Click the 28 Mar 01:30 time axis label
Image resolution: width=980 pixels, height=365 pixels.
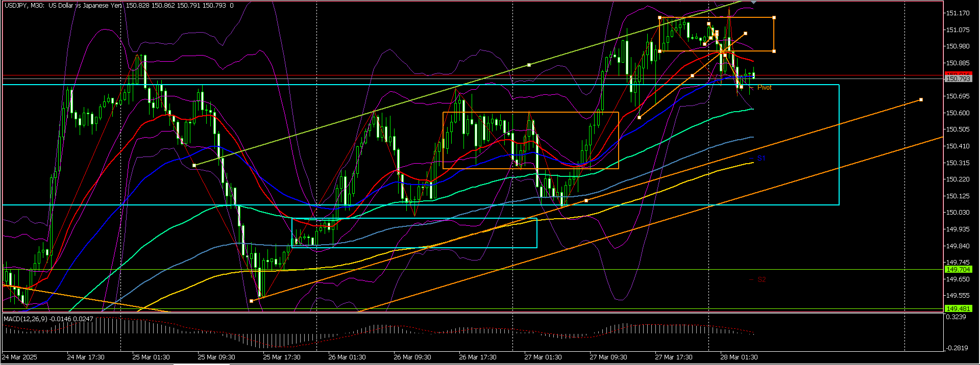pyautogui.click(x=739, y=357)
